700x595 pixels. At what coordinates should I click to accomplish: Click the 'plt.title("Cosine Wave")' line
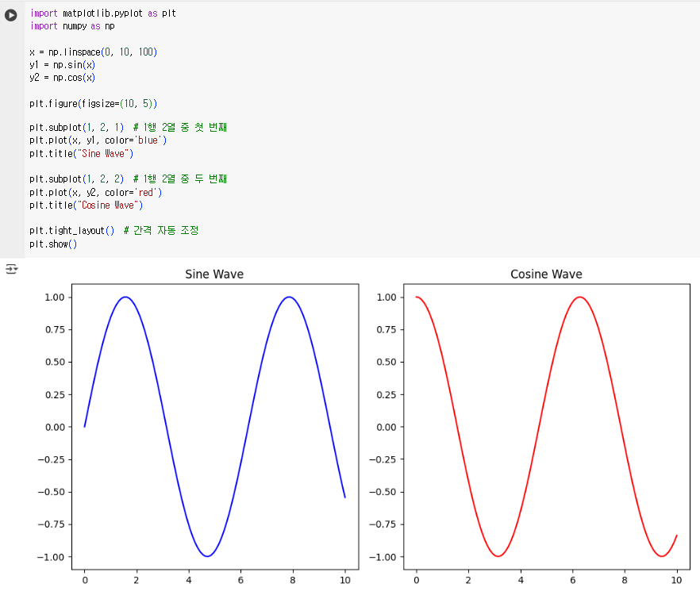[x=87, y=205]
